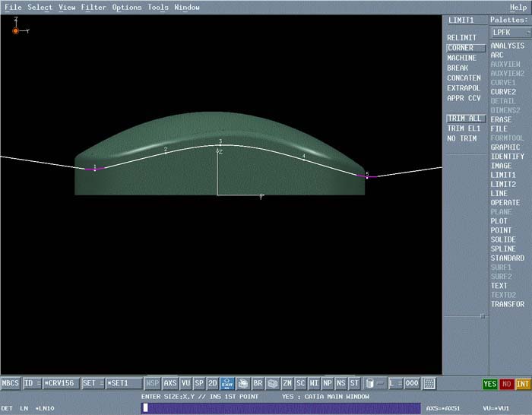This screenshot has height=415, width=532.
Task: Select the TRIM EL1 option
Action: [x=464, y=128]
